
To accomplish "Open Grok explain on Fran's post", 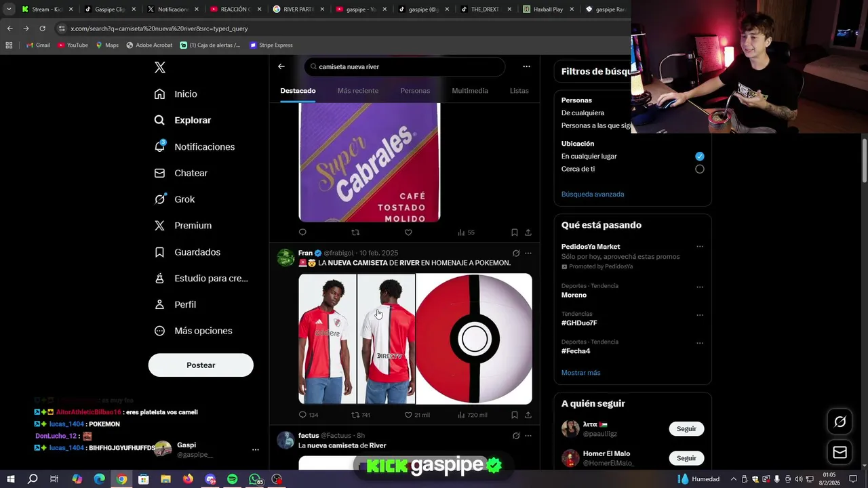I will 516,253.
